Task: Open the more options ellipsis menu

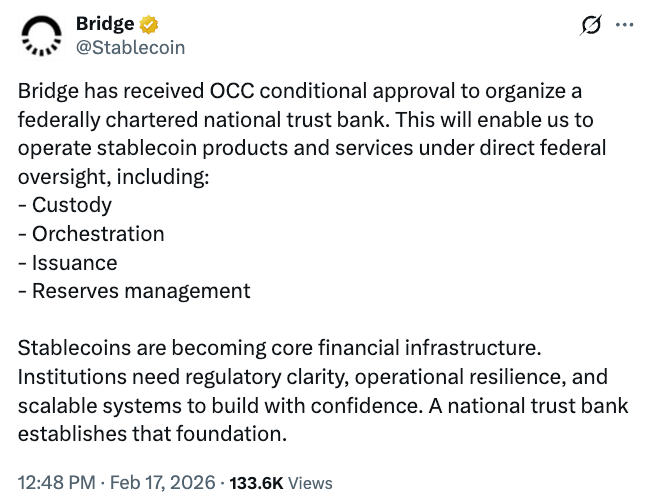Action: (x=625, y=24)
